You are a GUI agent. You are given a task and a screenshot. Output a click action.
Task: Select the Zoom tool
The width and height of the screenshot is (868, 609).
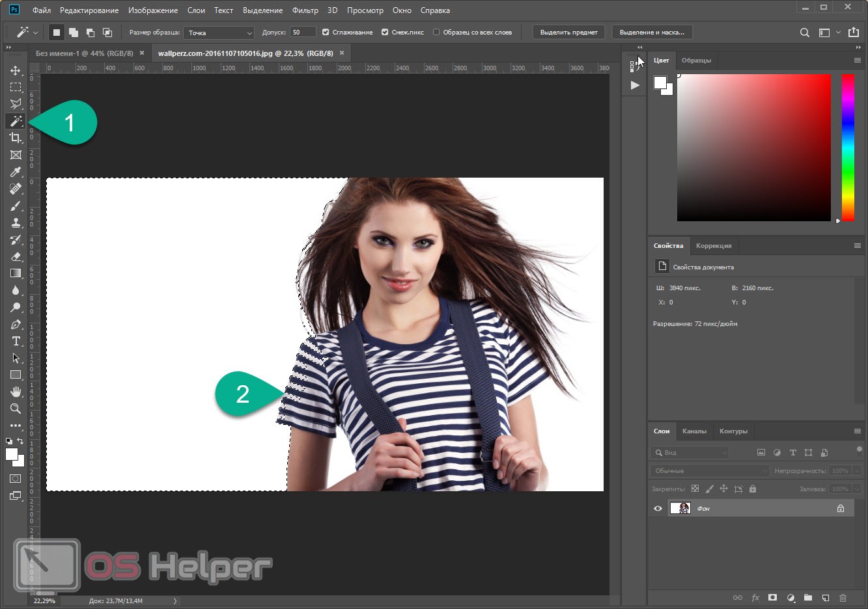point(16,409)
